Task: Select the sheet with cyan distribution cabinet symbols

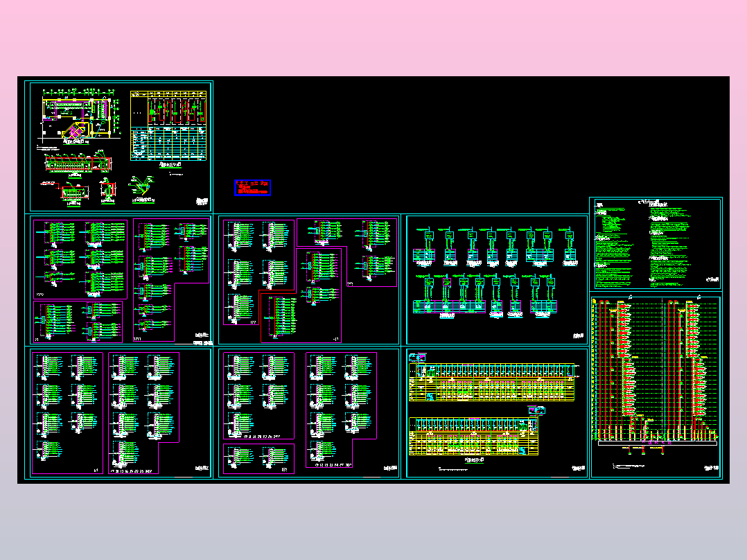Action: coord(497,279)
